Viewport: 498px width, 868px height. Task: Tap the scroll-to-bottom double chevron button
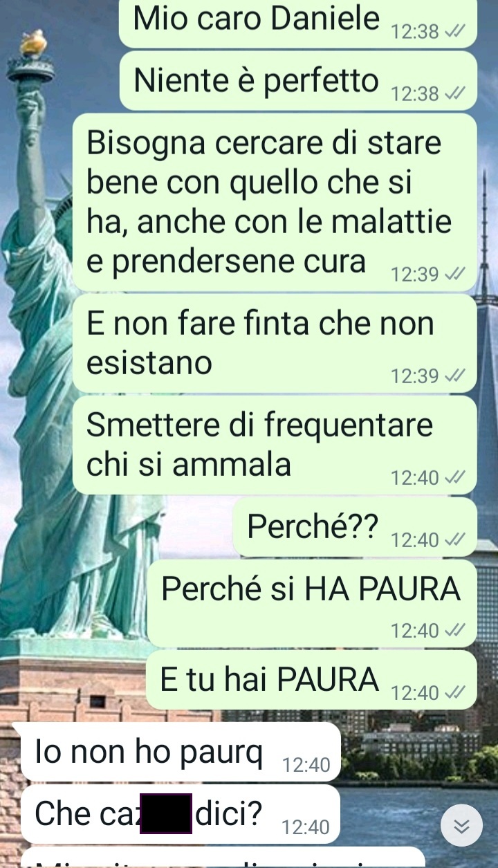pos(461,826)
